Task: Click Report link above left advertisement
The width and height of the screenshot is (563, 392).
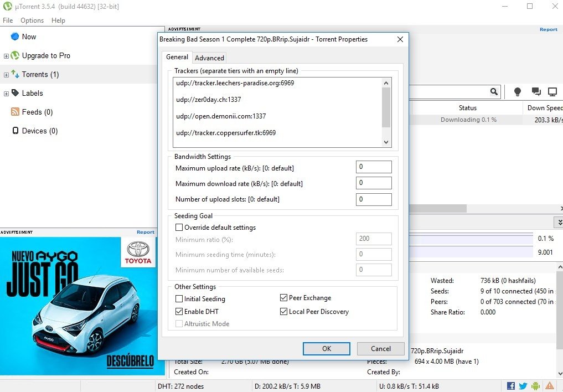Action: (x=146, y=232)
